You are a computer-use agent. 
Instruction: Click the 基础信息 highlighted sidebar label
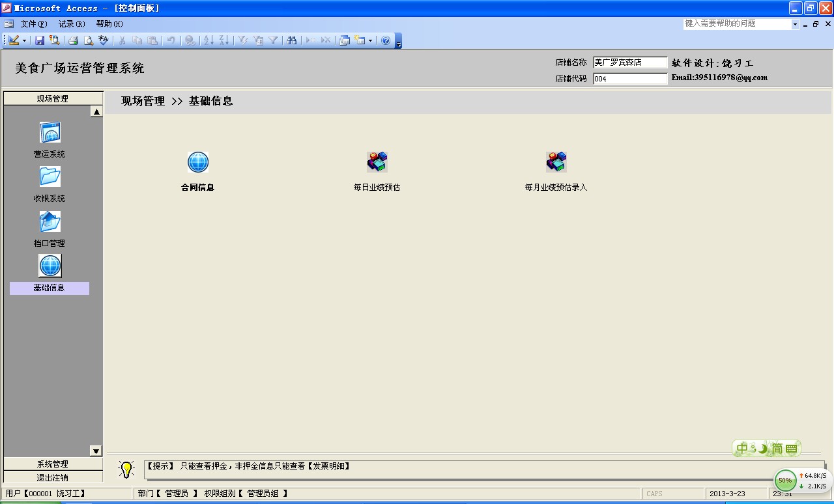click(50, 288)
